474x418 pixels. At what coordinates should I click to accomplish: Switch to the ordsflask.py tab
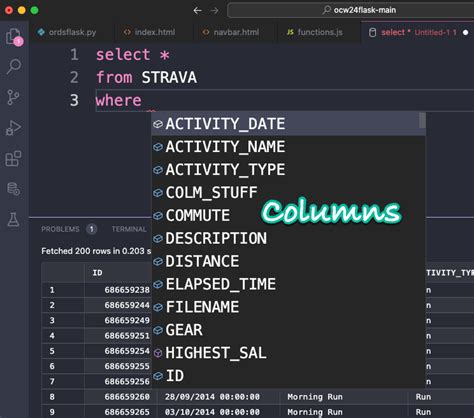pyautogui.click(x=67, y=32)
